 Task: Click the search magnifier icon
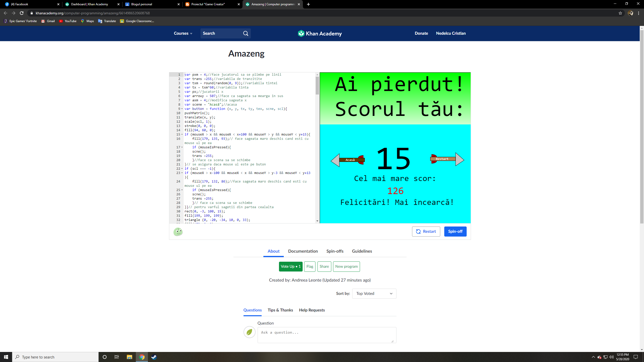tap(246, 33)
